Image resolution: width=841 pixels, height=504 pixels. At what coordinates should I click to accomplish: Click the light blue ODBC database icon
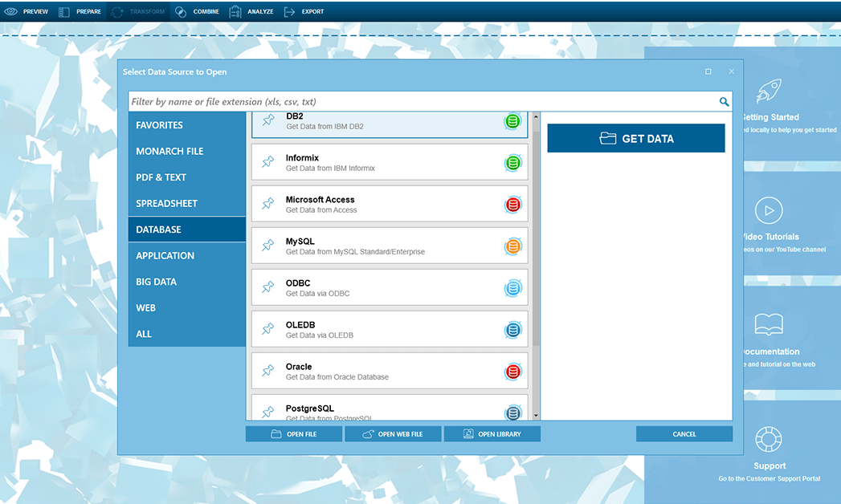(x=512, y=287)
